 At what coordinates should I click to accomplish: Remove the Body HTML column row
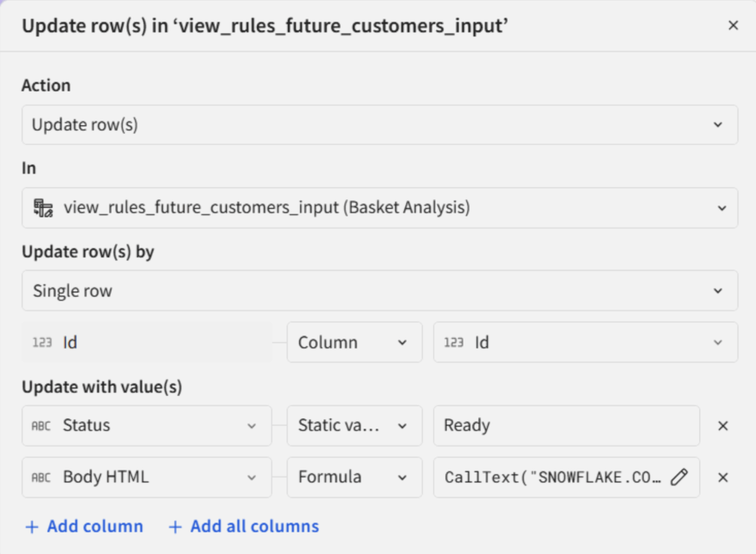click(723, 477)
